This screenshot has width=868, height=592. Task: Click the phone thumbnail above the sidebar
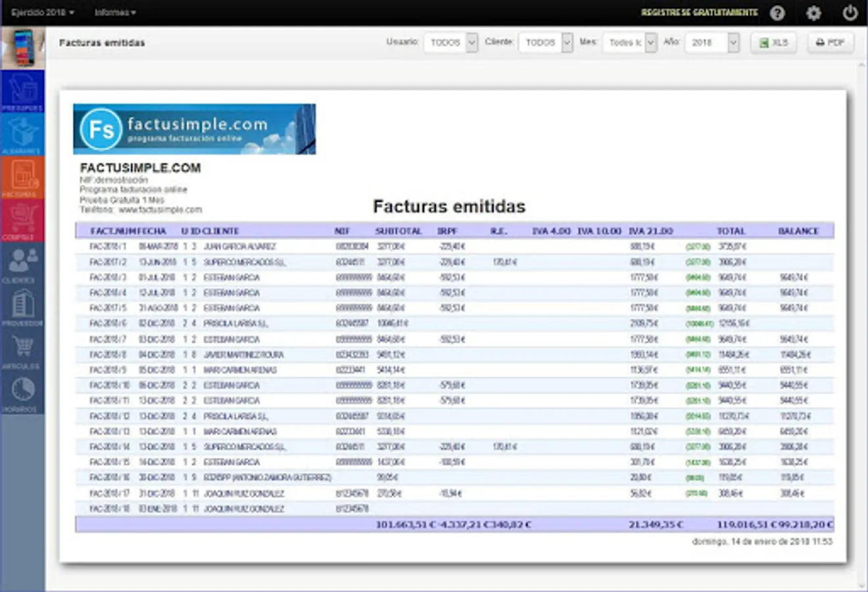[x=23, y=48]
